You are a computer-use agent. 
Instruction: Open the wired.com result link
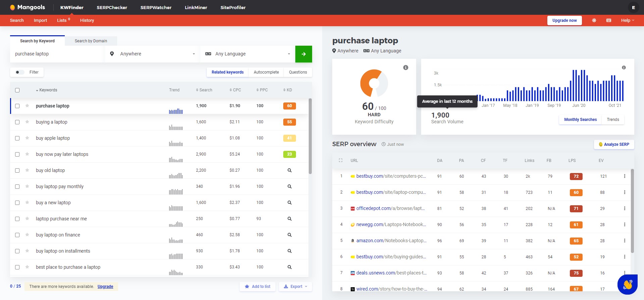(x=392, y=289)
